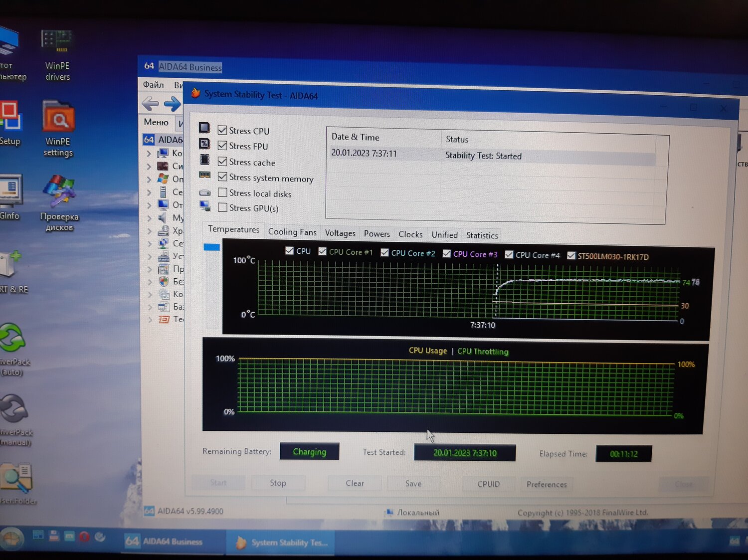Click the network icon beside Се node

tap(163, 243)
